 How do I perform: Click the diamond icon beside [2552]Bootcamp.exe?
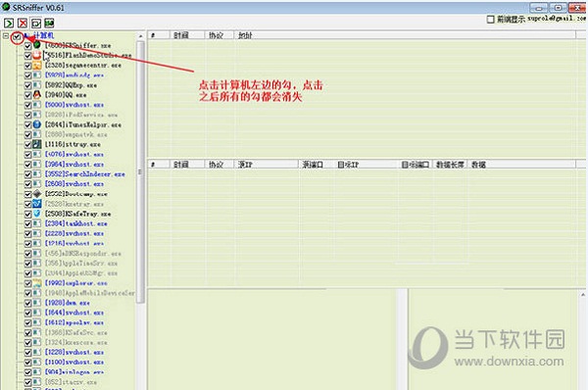[37, 194]
